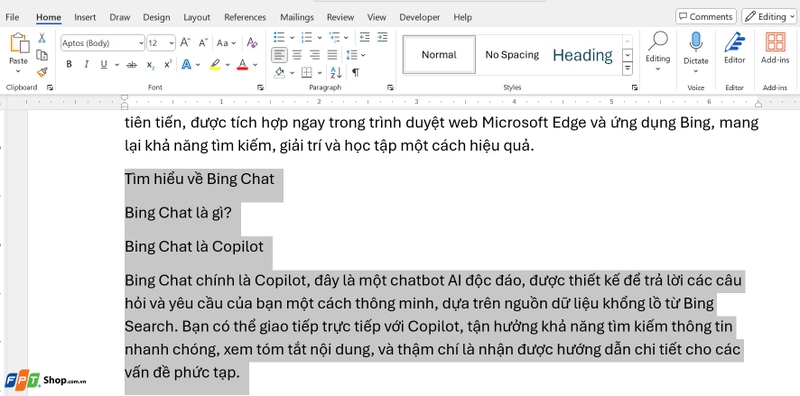800x396 pixels.
Task: Align selected text to the right
Action: point(315,55)
